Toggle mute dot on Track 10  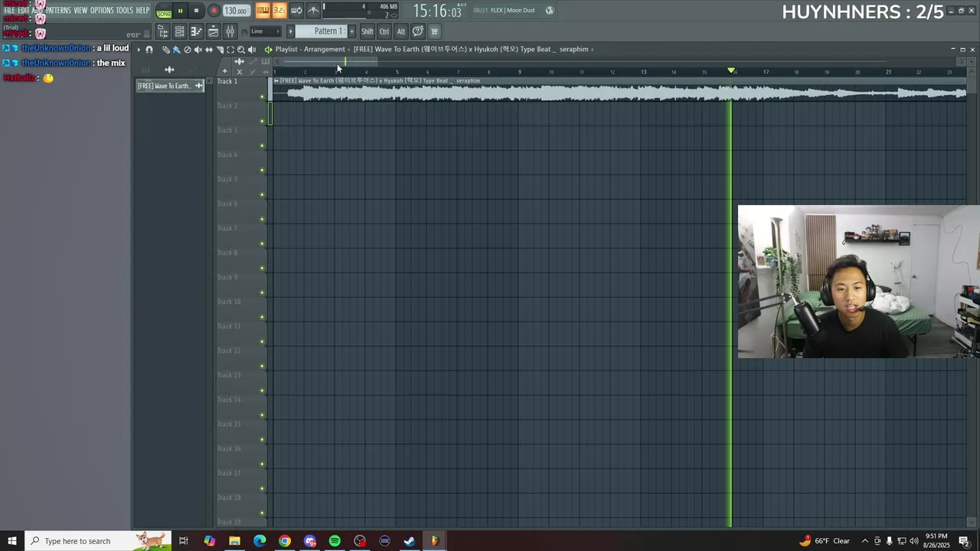263,317
